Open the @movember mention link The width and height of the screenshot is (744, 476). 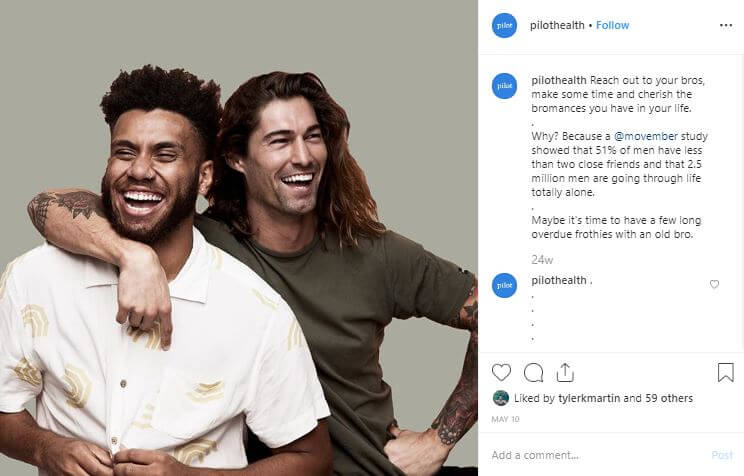point(646,136)
